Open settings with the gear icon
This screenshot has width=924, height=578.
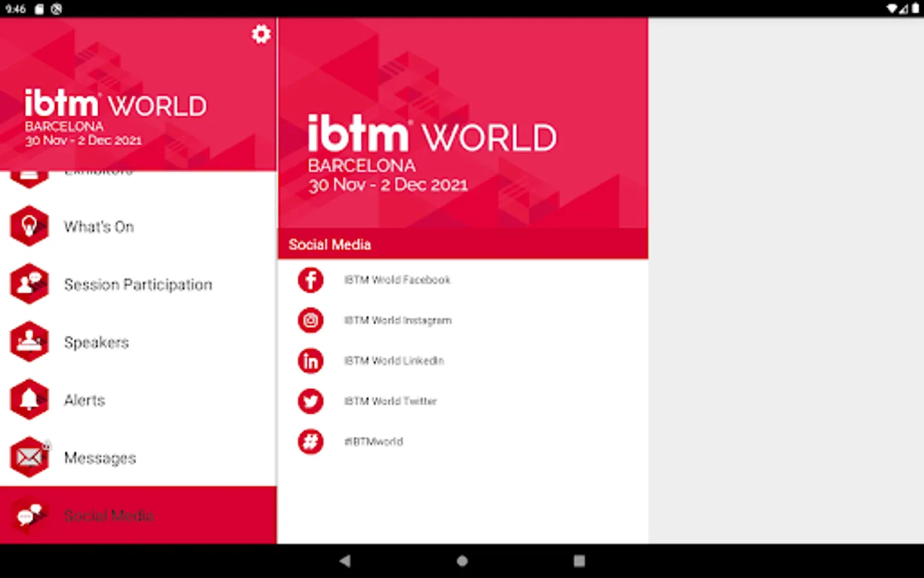tap(261, 34)
